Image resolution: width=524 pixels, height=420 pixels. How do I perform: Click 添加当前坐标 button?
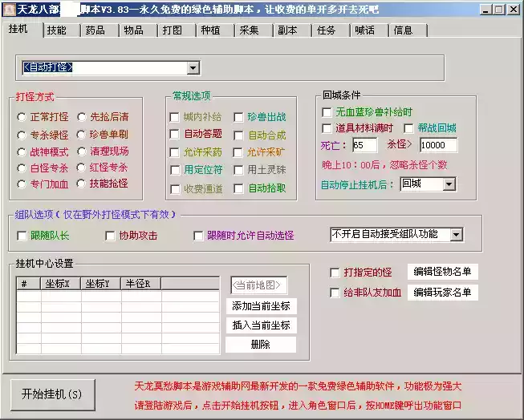coord(261,306)
